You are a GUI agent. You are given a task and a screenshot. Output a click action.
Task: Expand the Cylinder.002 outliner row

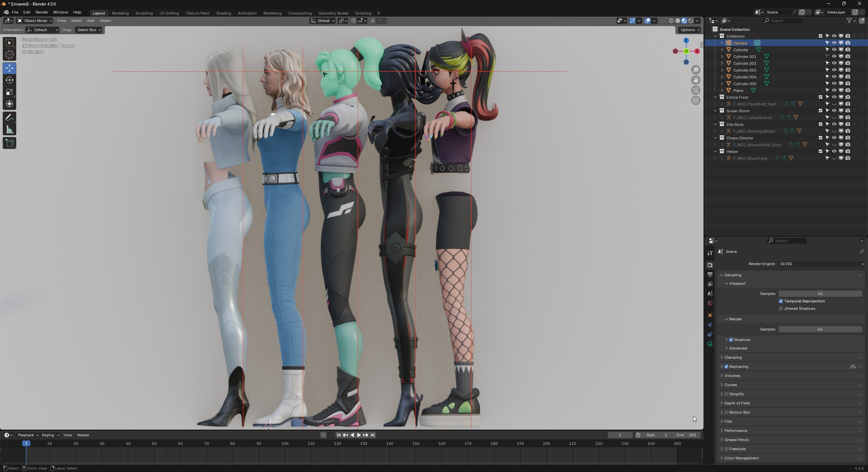click(x=722, y=63)
